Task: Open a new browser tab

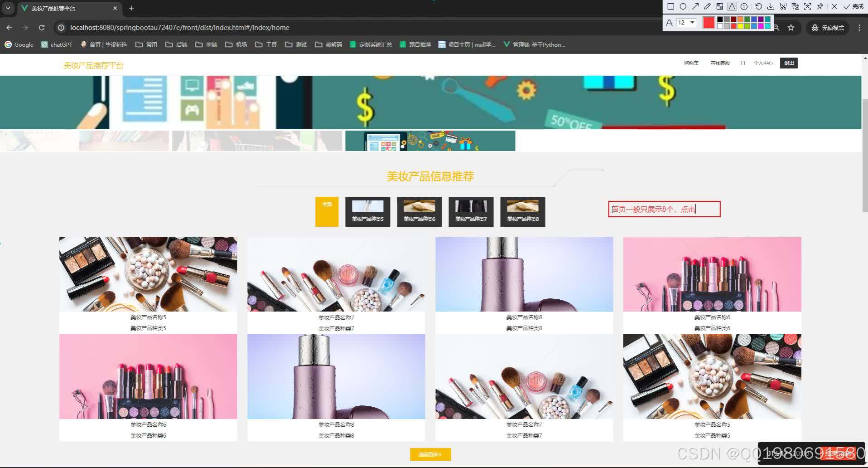Action: pos(131,8)
